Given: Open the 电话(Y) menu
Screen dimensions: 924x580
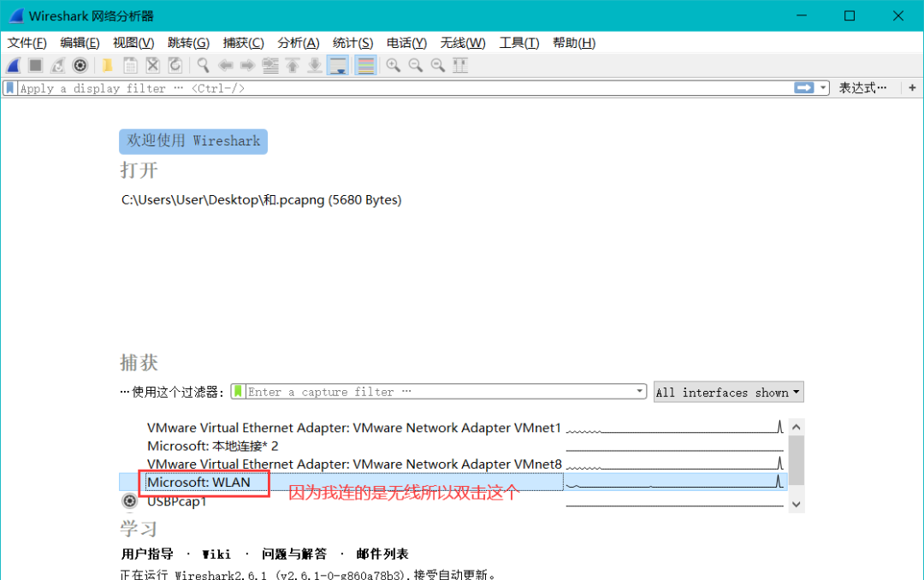Looking at the screenshot, I should point(406,43).
